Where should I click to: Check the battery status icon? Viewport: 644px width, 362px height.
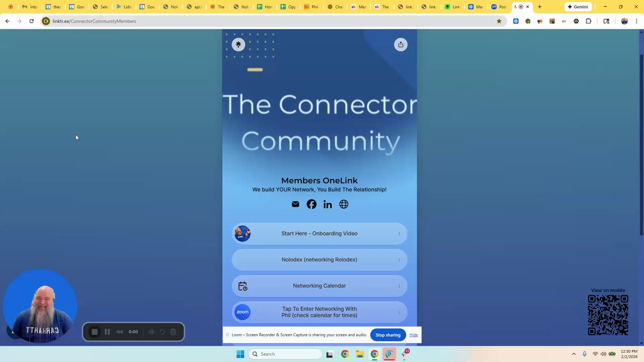(x=612, y=354)
